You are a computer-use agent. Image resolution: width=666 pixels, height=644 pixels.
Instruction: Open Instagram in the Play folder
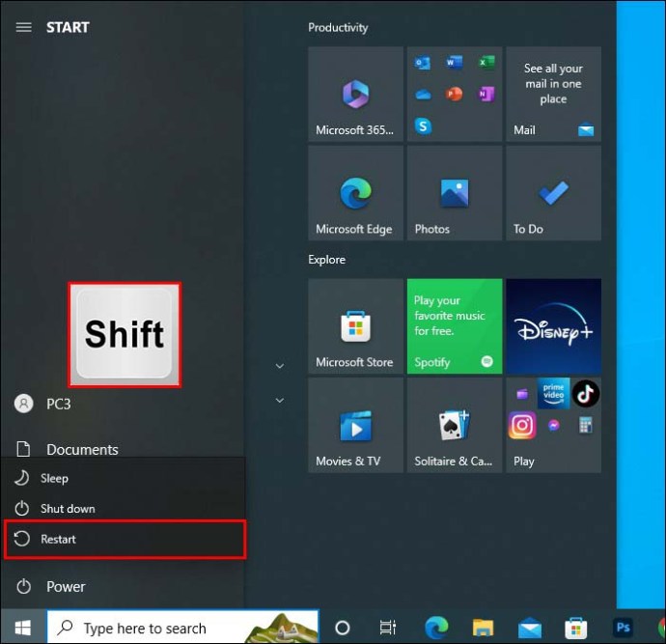coord(522,425)
